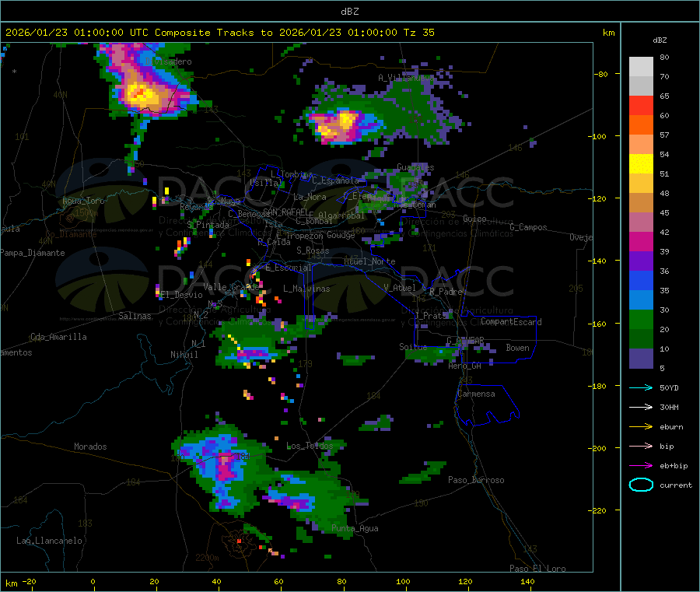Select the light blue 35-30 dBZ swatch
The image size is (700, 592).
coord(641,300)
